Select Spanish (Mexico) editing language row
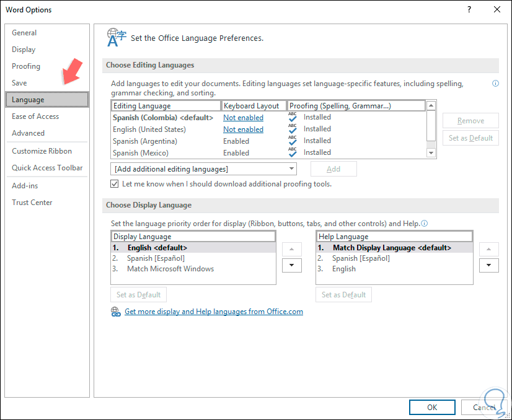The height and width of the screenshot is (420, 512). coord(268,153)
